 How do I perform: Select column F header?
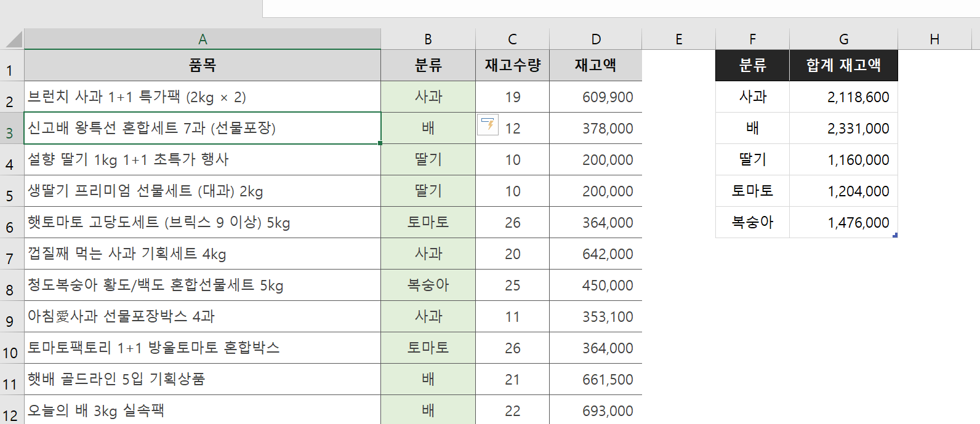(x=752, y=39)
